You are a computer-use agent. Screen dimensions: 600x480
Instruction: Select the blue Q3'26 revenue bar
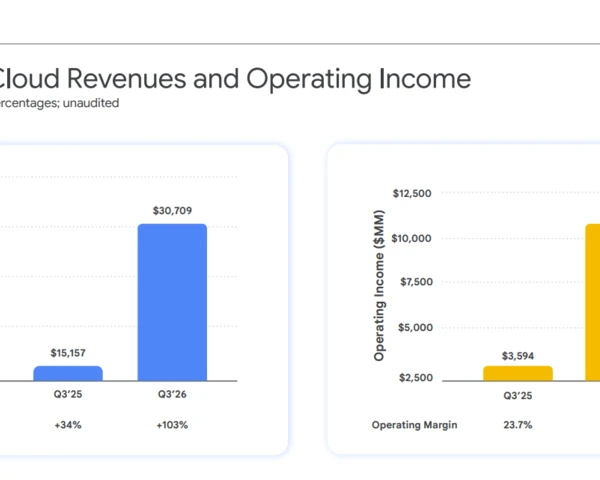point(172,302)
